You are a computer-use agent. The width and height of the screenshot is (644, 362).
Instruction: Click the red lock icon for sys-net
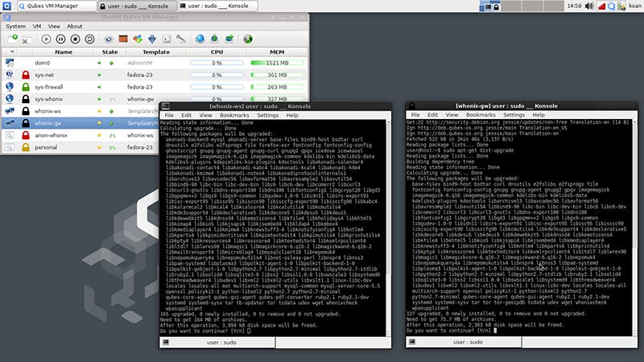[x=26, y=75]
